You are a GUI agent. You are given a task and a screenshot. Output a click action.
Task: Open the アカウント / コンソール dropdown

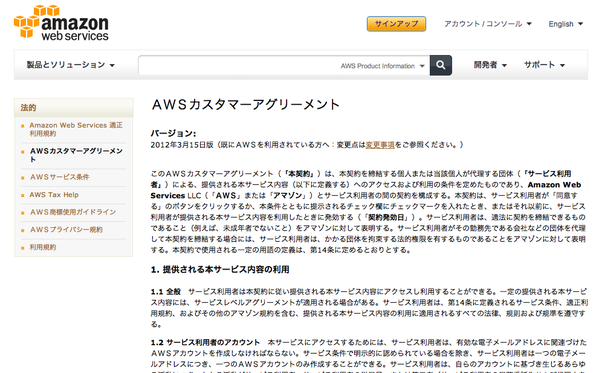487,24
